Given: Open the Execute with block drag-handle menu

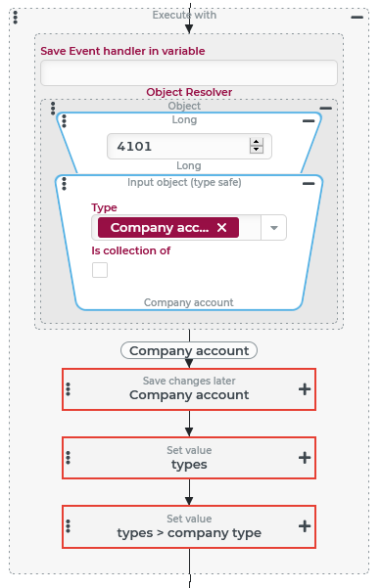Looking at the screenshot, I should click(16, 18).
